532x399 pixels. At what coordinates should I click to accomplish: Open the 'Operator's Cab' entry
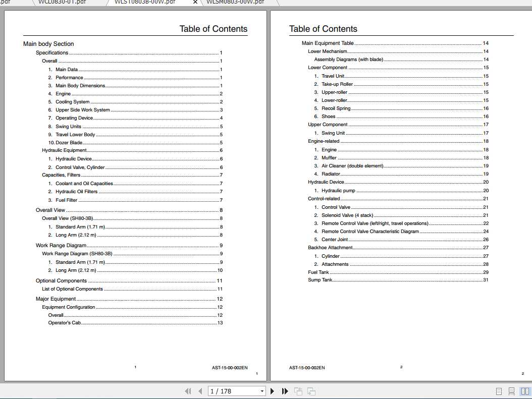(135, 323)
